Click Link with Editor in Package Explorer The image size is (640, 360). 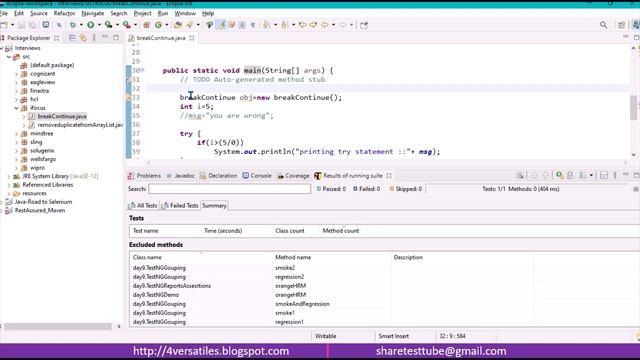coord(83,38)
